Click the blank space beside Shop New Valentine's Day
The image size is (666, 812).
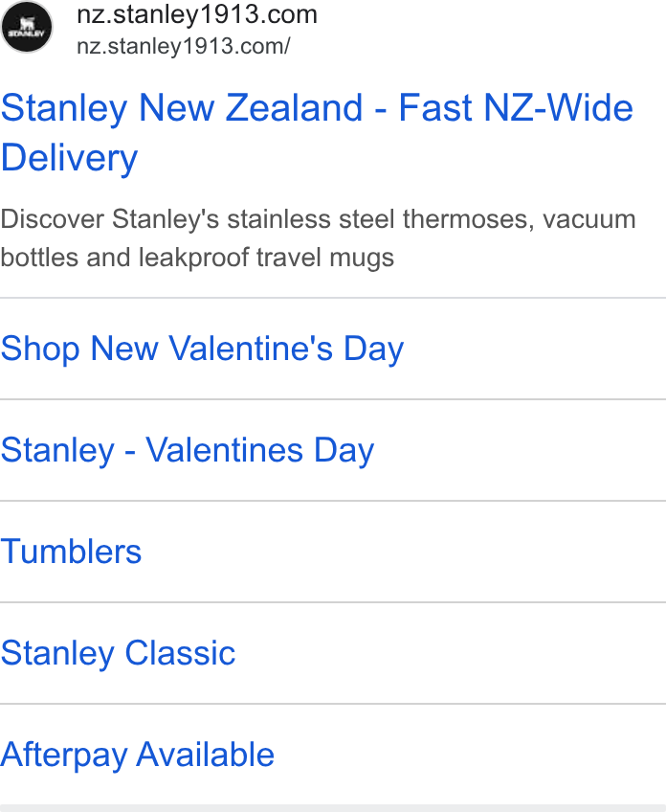click(535, 349)
